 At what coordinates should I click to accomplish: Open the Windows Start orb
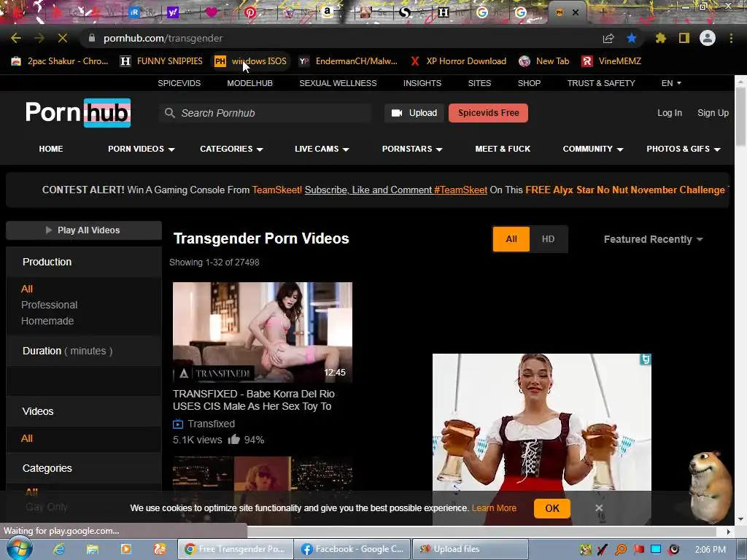(20, 548)
